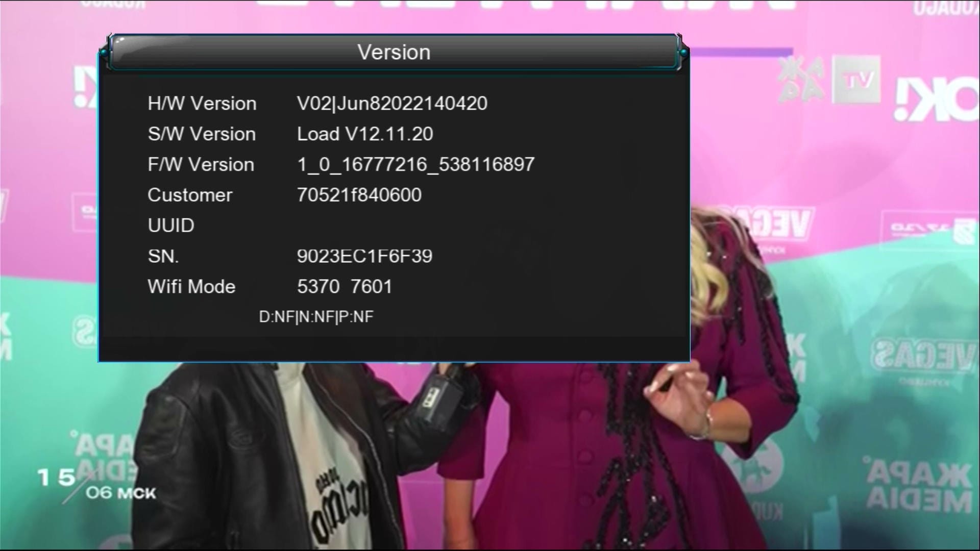The image size is (980, 551).
Task: Click the 15 06 MCK time overlay
Action: pyautogui.click(x=96, y=485)
